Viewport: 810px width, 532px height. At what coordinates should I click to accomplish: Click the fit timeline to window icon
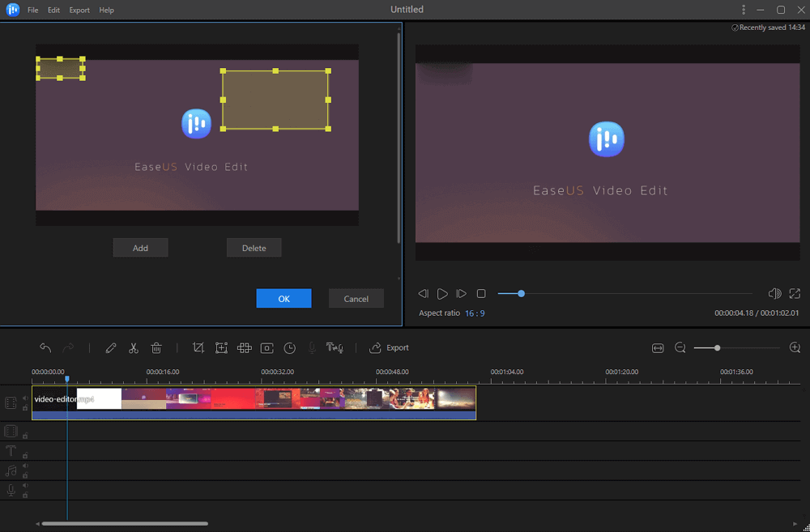pos(658,347)
